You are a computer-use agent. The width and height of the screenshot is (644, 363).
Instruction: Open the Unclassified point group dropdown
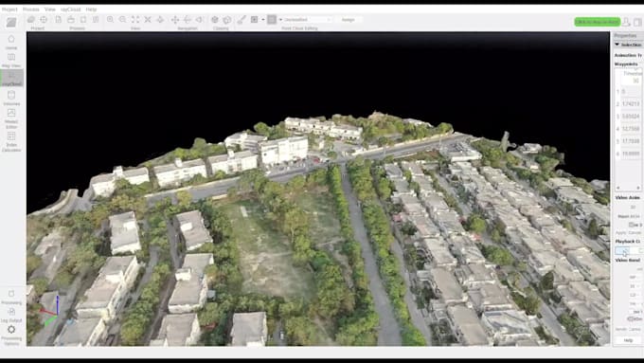[307, 19]
